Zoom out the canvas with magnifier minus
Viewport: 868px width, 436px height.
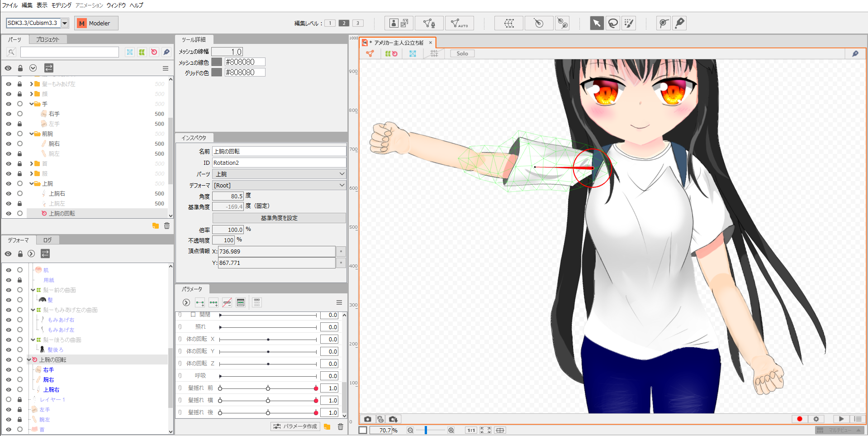(x=410, y=430)
